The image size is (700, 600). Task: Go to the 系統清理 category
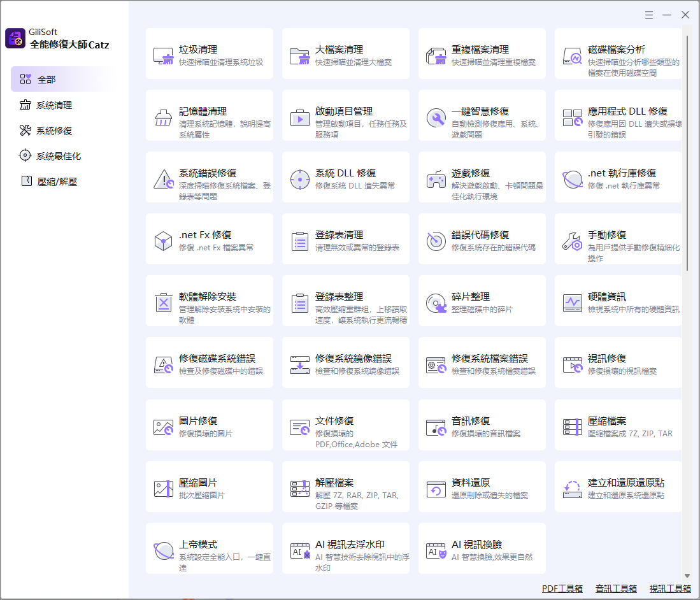[54, 105]
